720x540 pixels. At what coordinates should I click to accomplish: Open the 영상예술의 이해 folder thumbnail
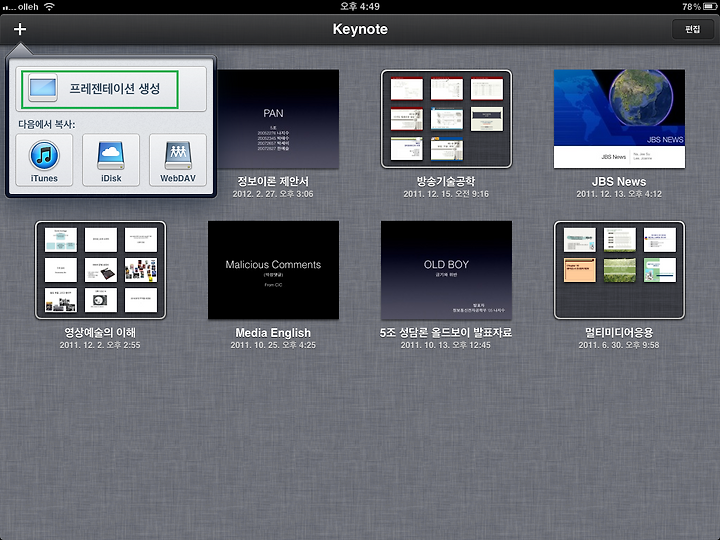tap(100, 270)
